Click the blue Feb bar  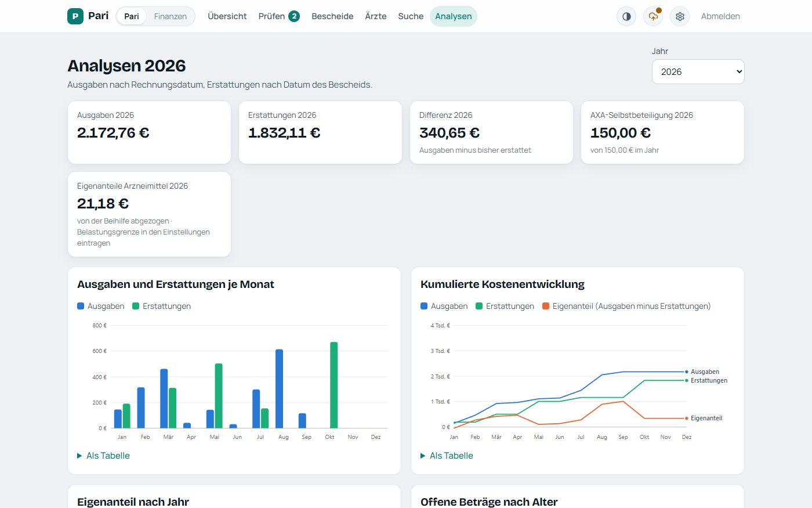(141, 408)
